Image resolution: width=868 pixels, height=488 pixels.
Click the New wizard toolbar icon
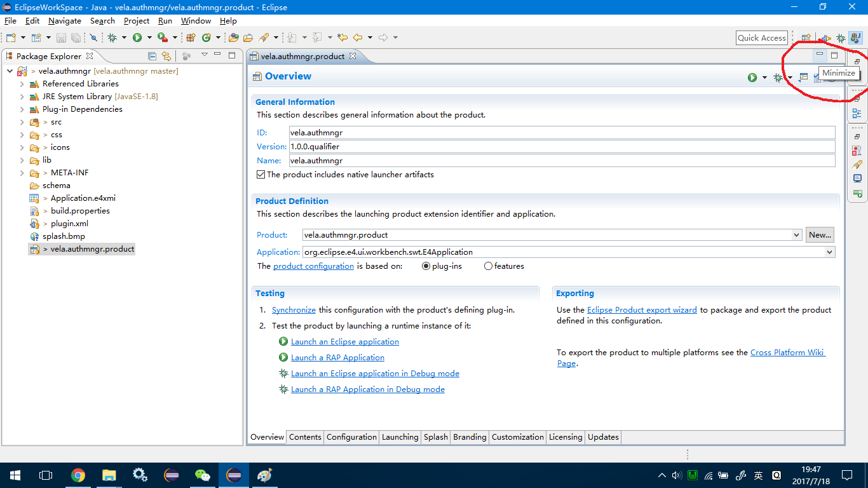pyautogui.click(x=11, y=38)
